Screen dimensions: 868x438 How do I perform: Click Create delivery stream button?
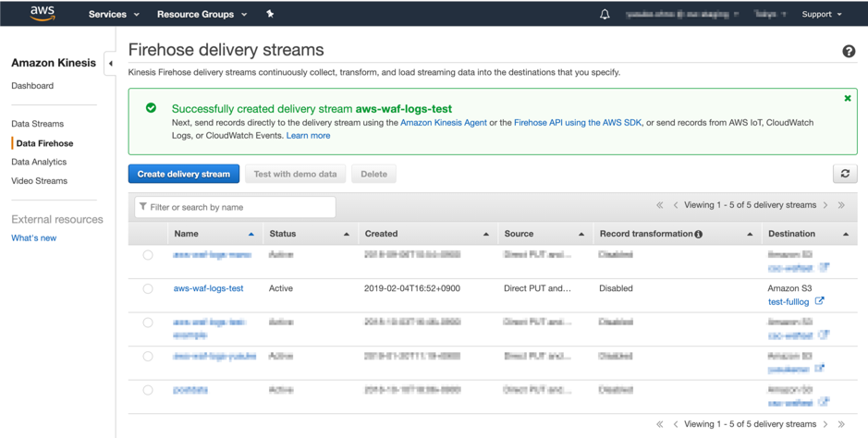point(184,174)
